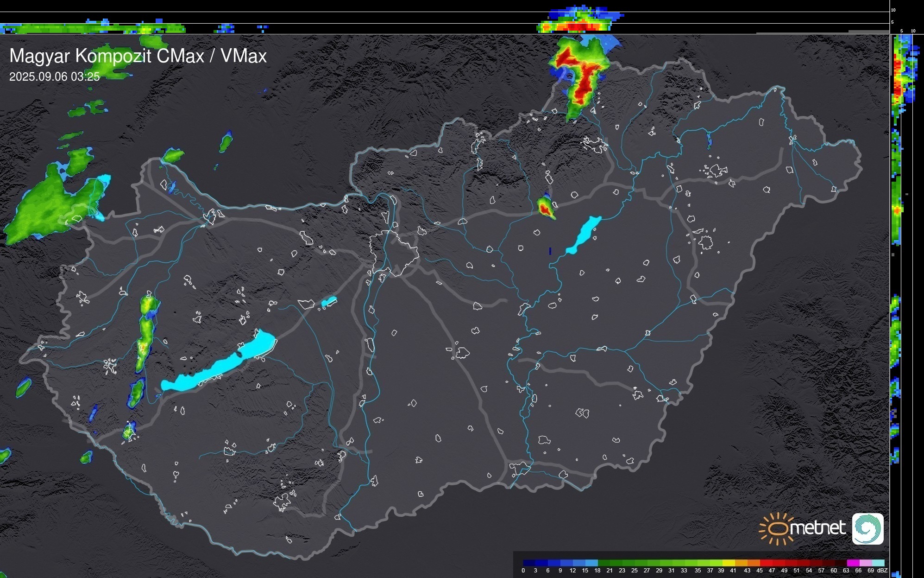Click the cyan Tisza lake shape

[585, 235]
